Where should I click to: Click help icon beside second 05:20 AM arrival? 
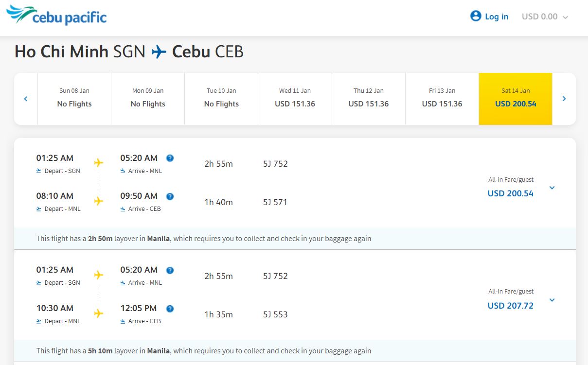click(170, 270)
